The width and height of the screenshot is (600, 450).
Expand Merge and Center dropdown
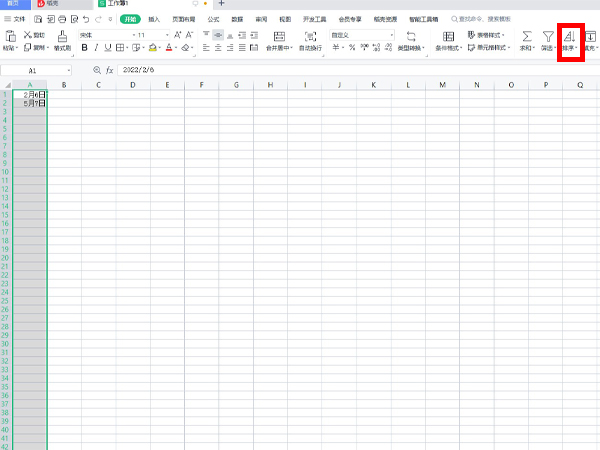(292, 48)
